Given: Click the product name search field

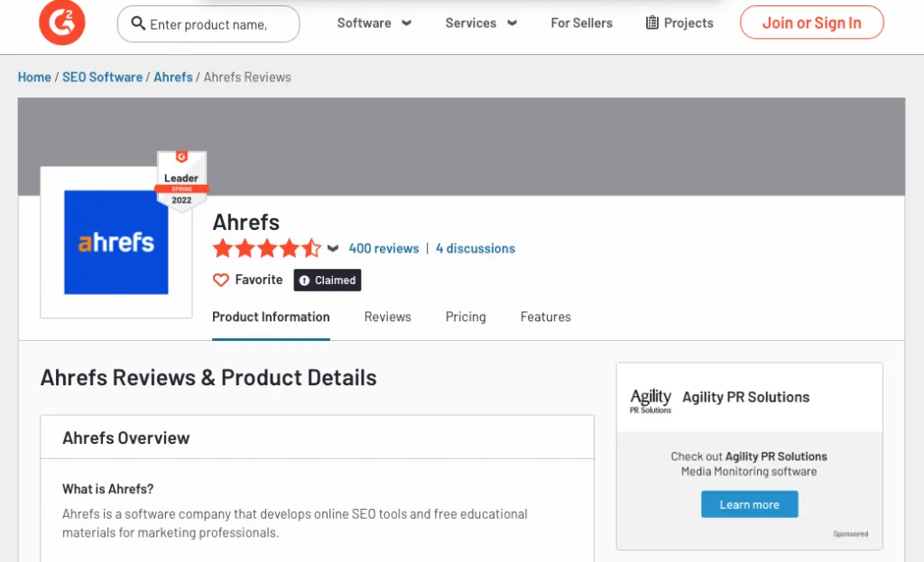Looking at the screenshot, I should [217, 24].
